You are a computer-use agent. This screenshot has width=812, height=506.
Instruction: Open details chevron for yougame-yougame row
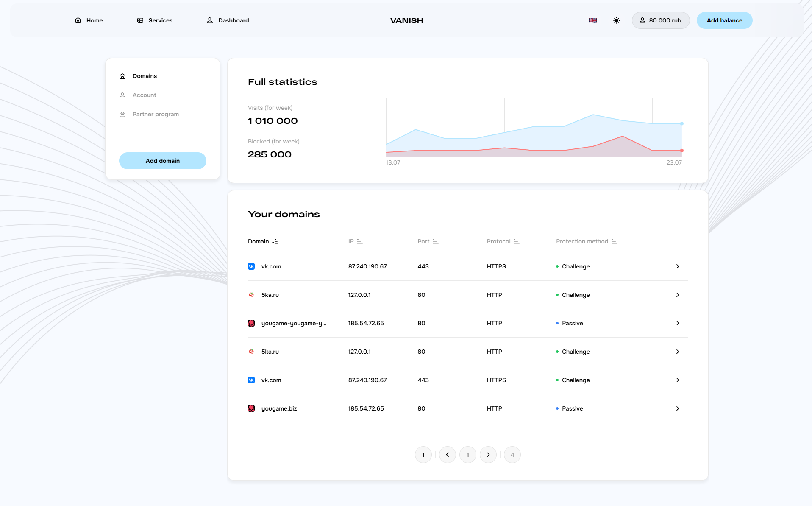677,323
